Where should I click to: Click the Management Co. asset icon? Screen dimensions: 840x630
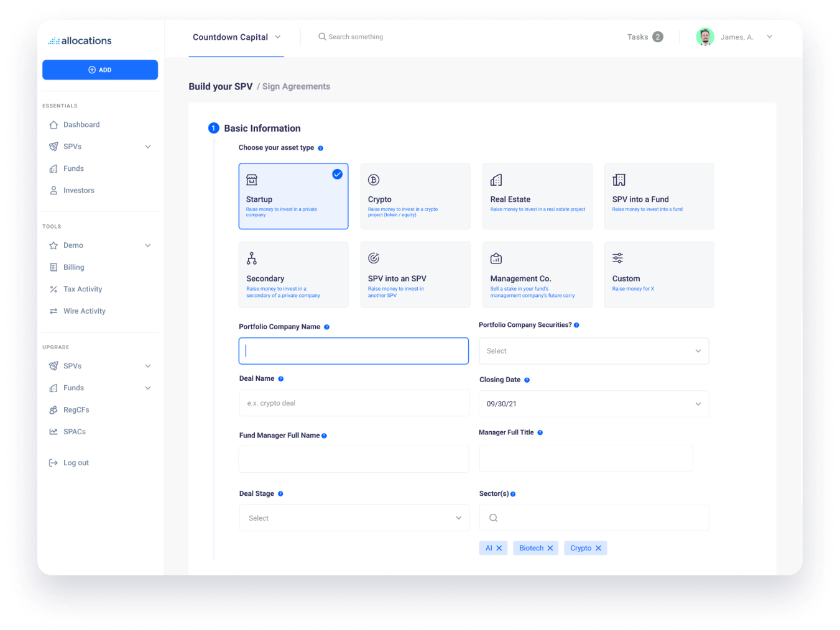pos(496,257)
